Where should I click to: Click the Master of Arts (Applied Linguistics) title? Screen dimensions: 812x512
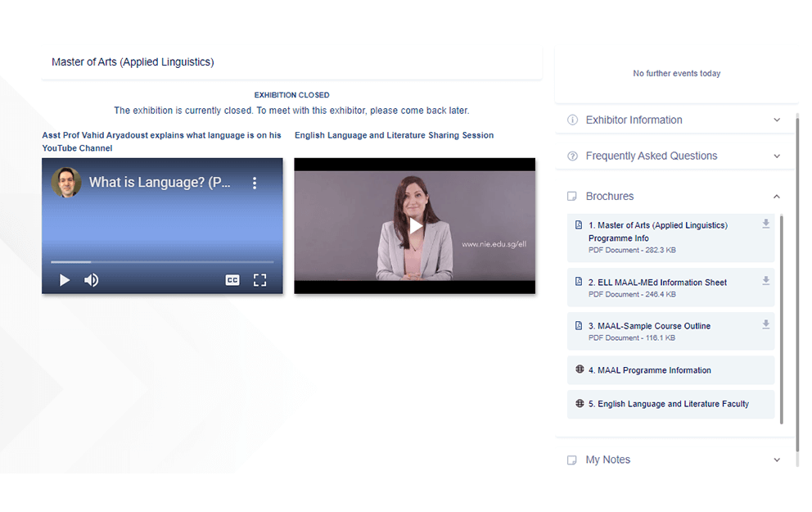(133, 62)
